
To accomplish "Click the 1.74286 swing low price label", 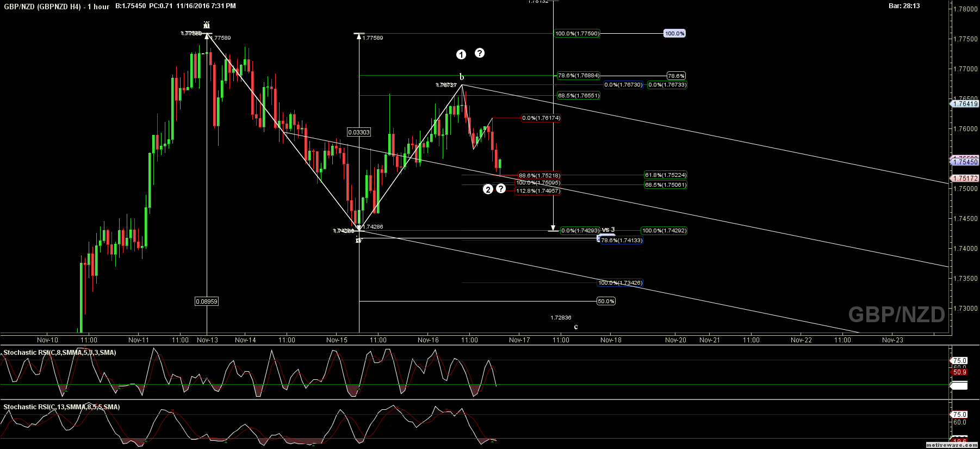I will 373,227.
